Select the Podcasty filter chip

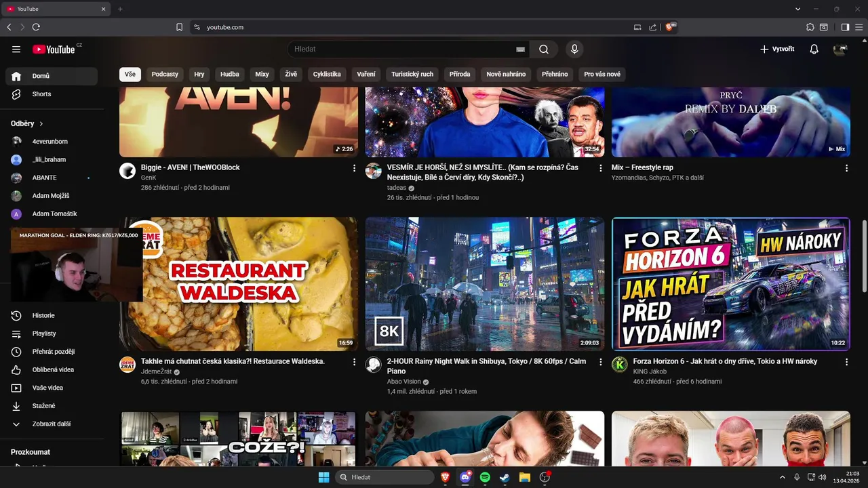(x=165, y=74)
